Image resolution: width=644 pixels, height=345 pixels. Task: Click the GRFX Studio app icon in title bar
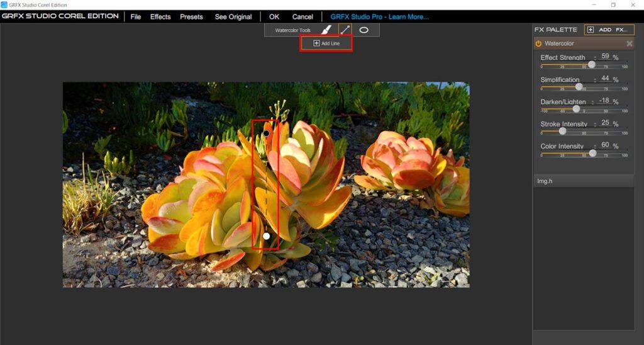click(x=4, y=4)
